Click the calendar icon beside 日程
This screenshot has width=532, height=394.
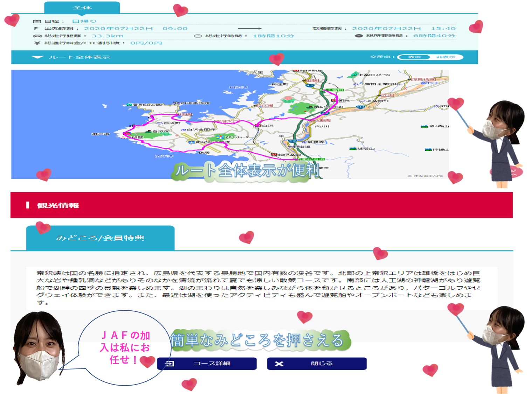pyautogui.click(x=37, y=21)
